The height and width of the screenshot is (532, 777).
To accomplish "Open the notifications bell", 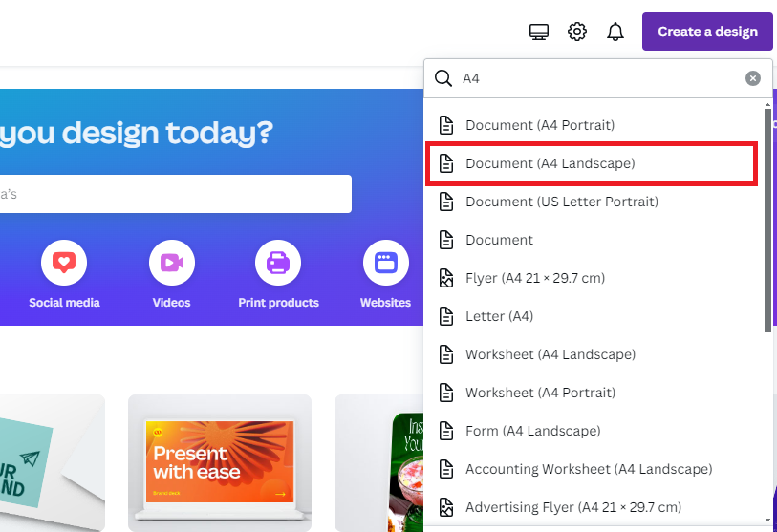I will pyautogui.click(x=615, y=32).
